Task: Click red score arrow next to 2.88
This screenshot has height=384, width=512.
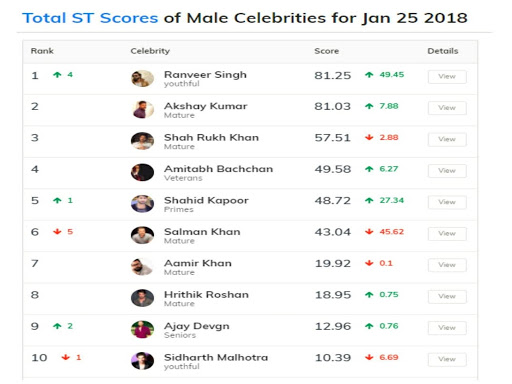Action: point(369,137)
